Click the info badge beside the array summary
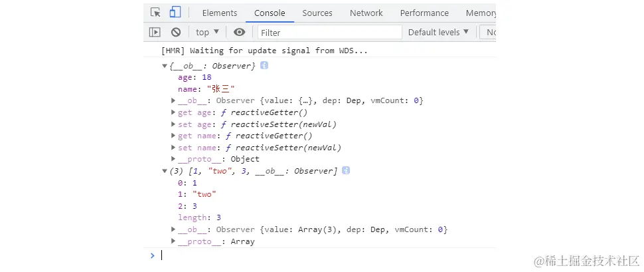The height and width of the screenshot is (272, 644). 346,170
